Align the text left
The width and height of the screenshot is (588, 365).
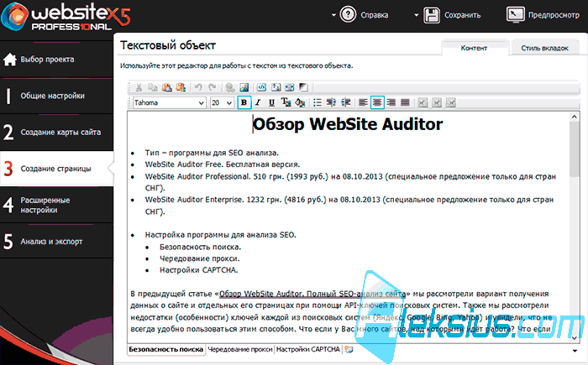[363, 102]
